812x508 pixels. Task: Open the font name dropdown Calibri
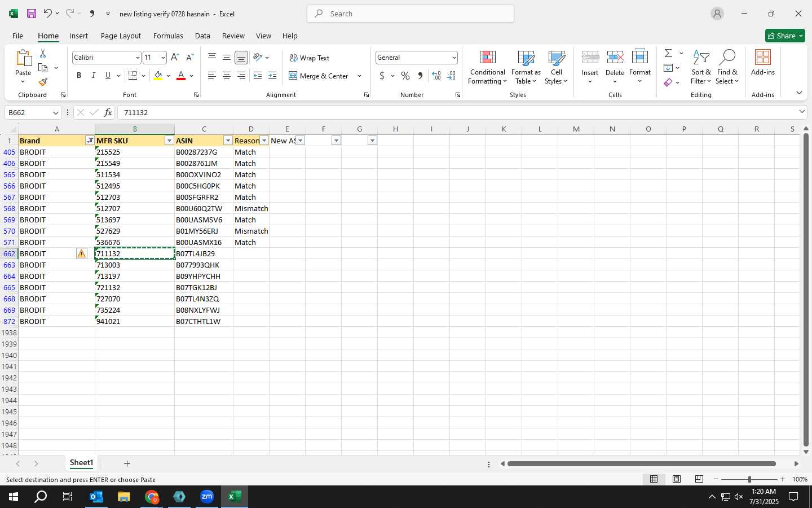[x=137, y=58]
